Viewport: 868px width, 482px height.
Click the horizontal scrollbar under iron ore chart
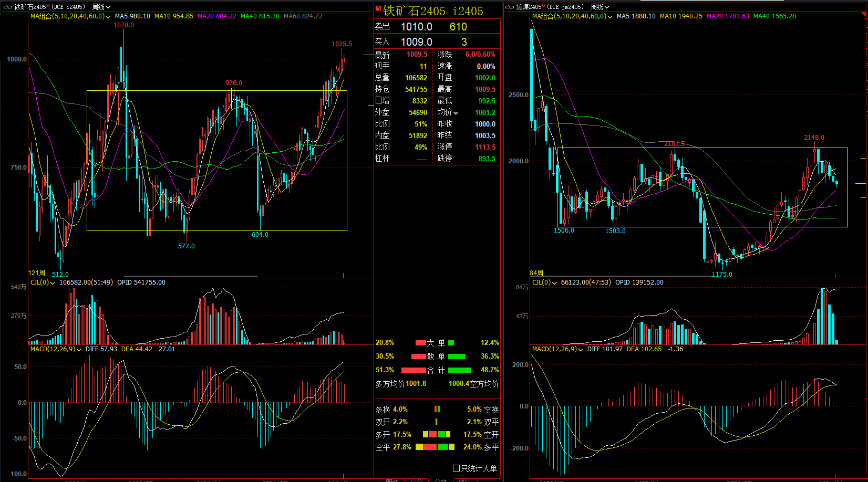[190, 276]
